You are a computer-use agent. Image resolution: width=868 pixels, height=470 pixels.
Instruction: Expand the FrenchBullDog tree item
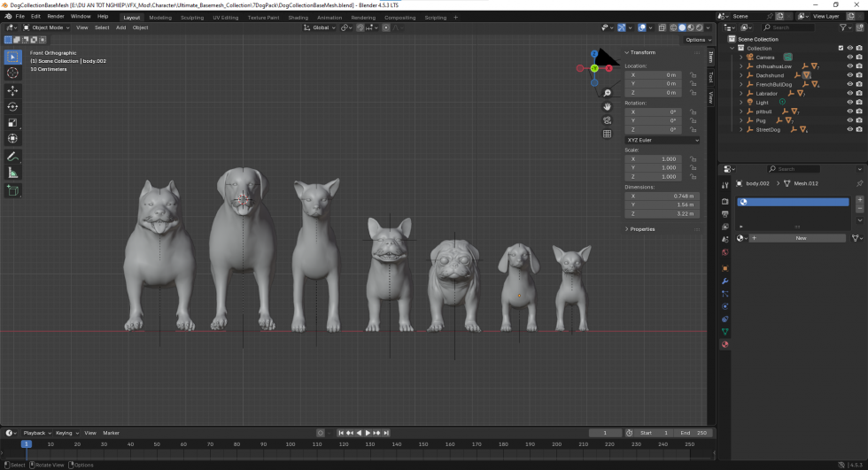[741, 84]
